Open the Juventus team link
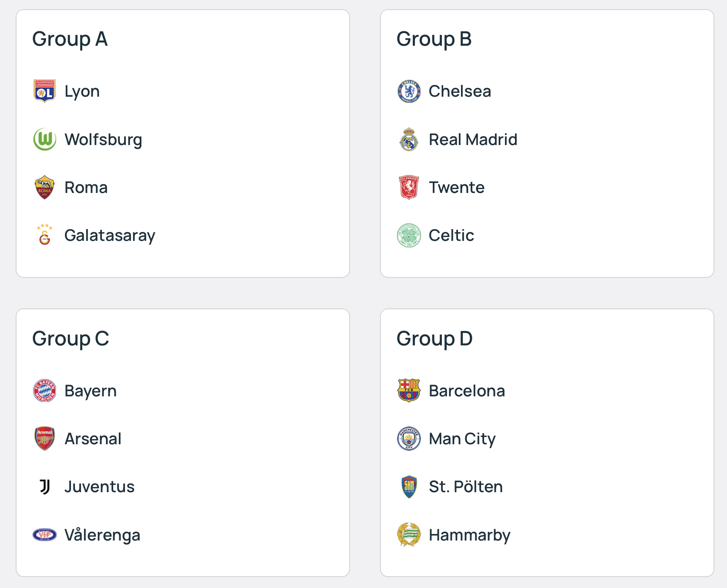This screenshot has height=588, width=727. pos(99,487)
